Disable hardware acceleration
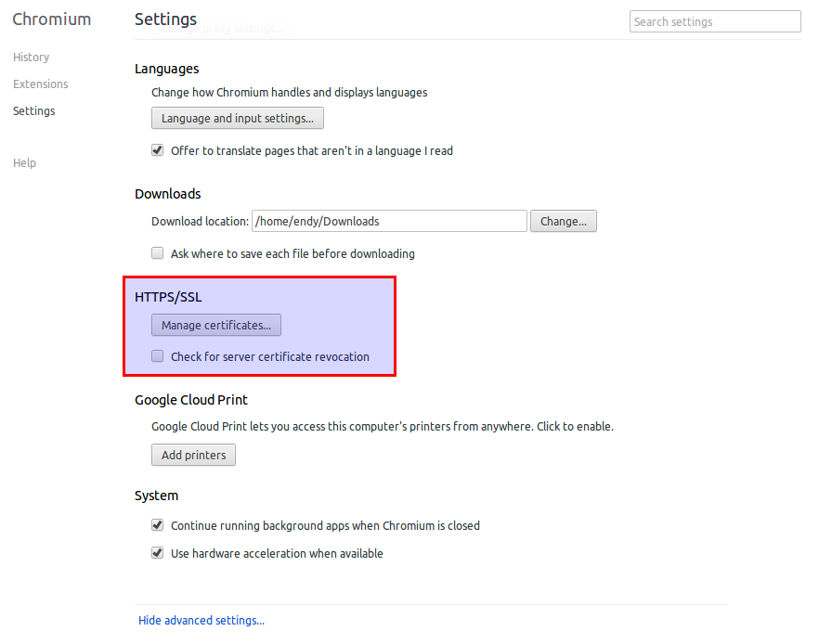 point(157,552)
